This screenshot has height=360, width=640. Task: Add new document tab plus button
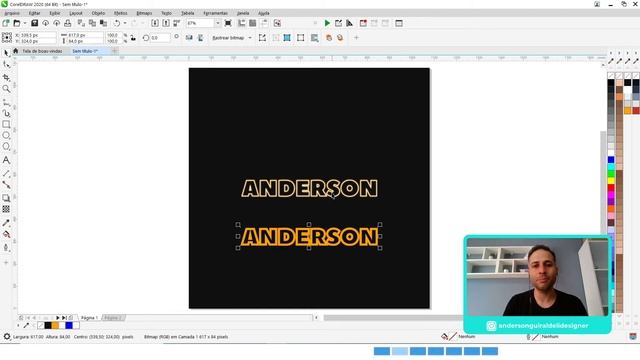point(115,51)
